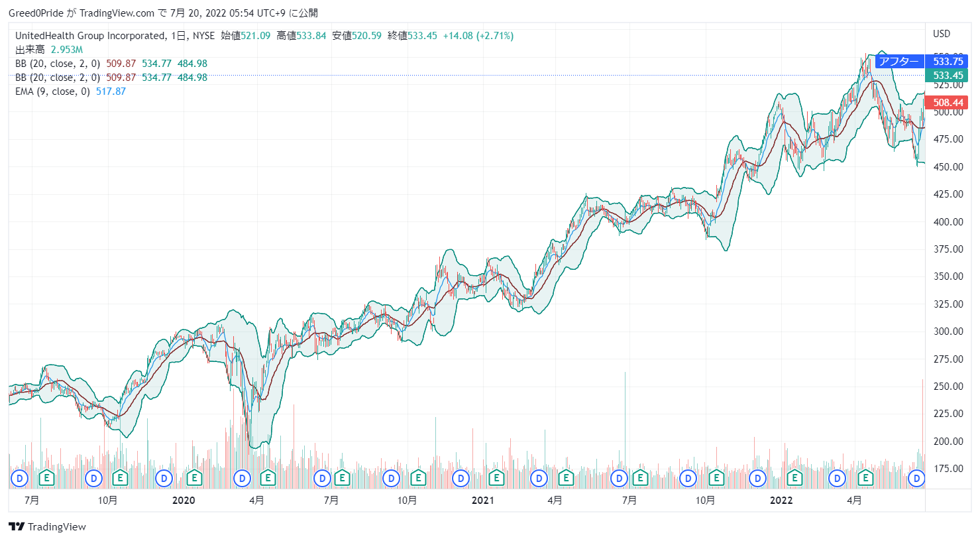Open the dividend D marker for June 2019
The height and width of the screenshot is (541, 980).
(x=20, y=478)
